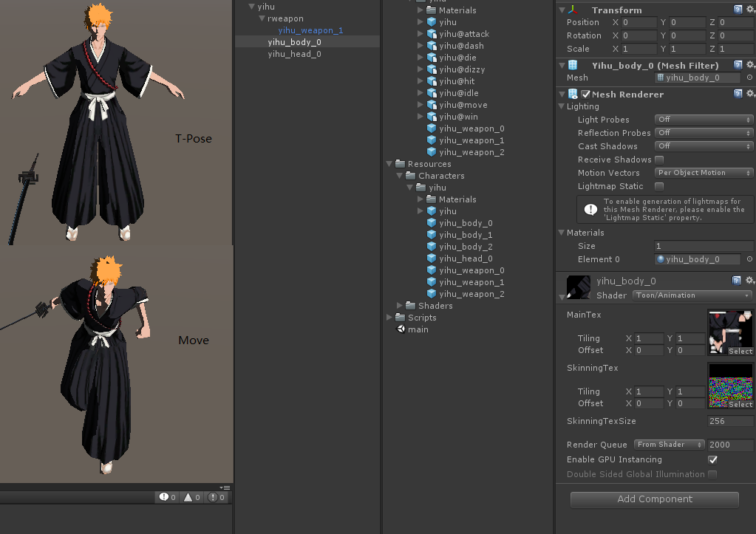Click the Render Queue 2000 field

tap(730, 445)
